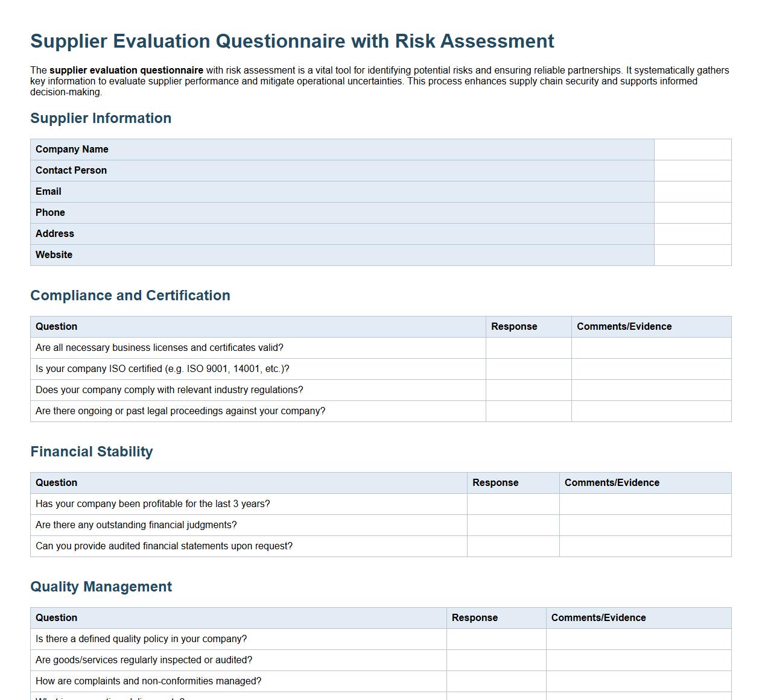Click the Company Name input cell
762x700 pixels.
[x=691, y=149]
